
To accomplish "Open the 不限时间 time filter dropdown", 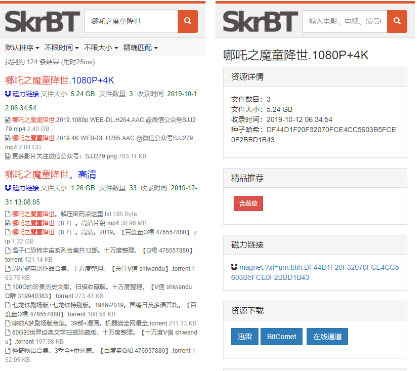I will 62,48.
